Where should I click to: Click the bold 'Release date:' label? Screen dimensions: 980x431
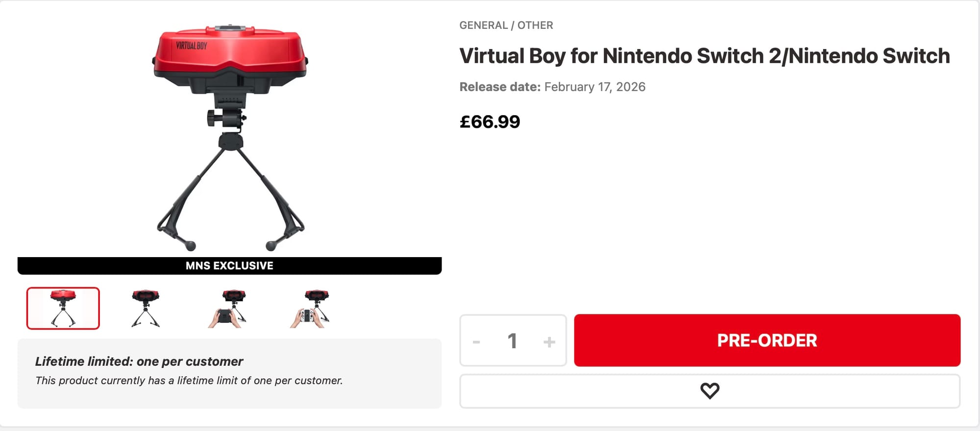tap(500, 87)
